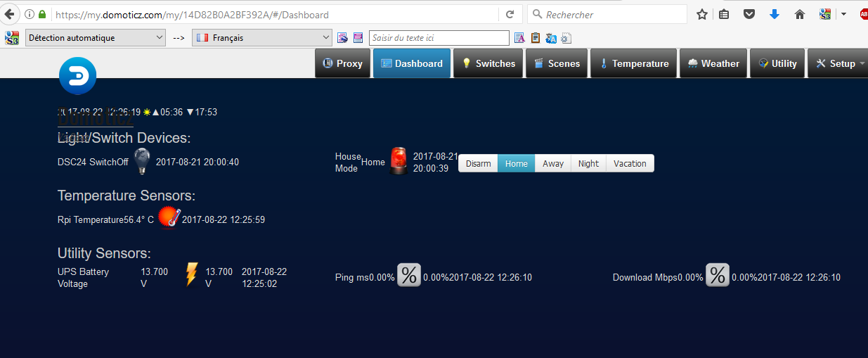Open the Temperature tab
The image size is (868, 358).
[x=634, y=63]
